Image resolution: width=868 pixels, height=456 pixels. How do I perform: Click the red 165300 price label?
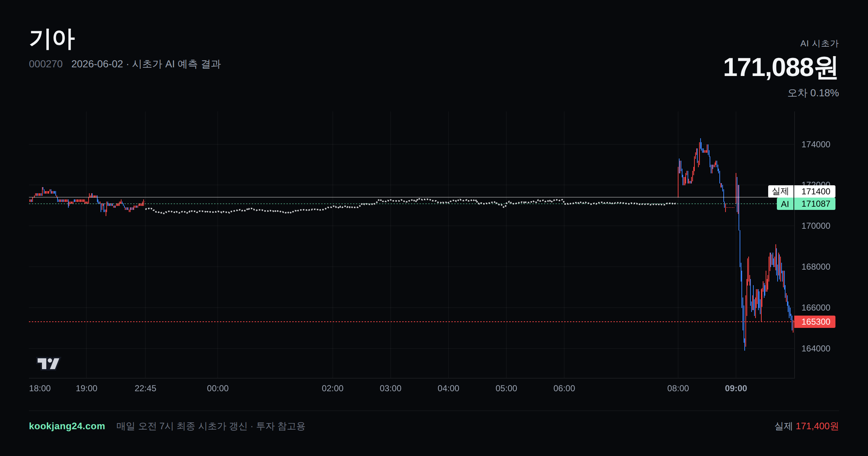click(815, 322)
